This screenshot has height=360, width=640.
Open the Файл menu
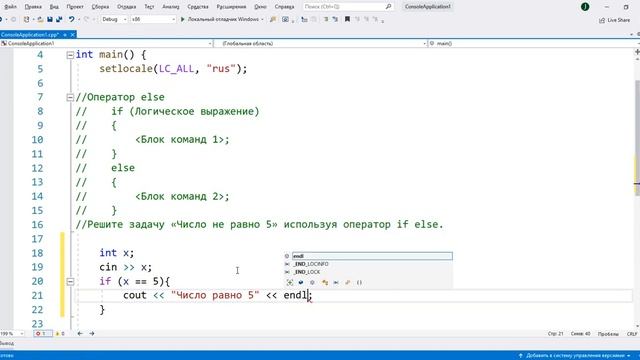(10, 7)
